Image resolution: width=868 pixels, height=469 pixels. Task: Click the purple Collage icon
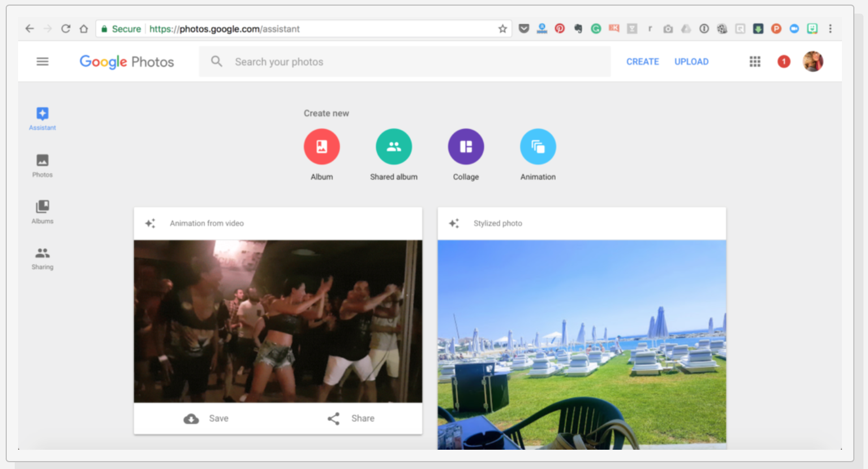[466, 147]
